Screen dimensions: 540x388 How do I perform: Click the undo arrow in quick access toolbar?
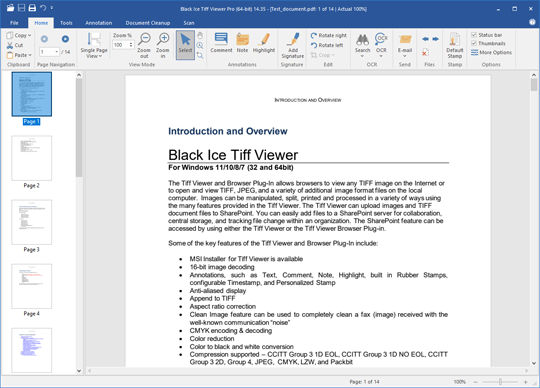pyautogui.click(x=43, y=8)
